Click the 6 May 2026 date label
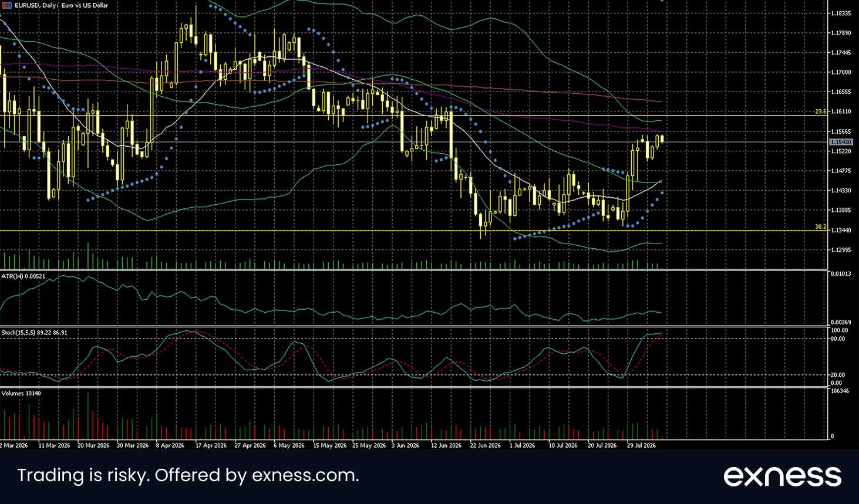This screenshot has height=504, width=859. point(289,445)
